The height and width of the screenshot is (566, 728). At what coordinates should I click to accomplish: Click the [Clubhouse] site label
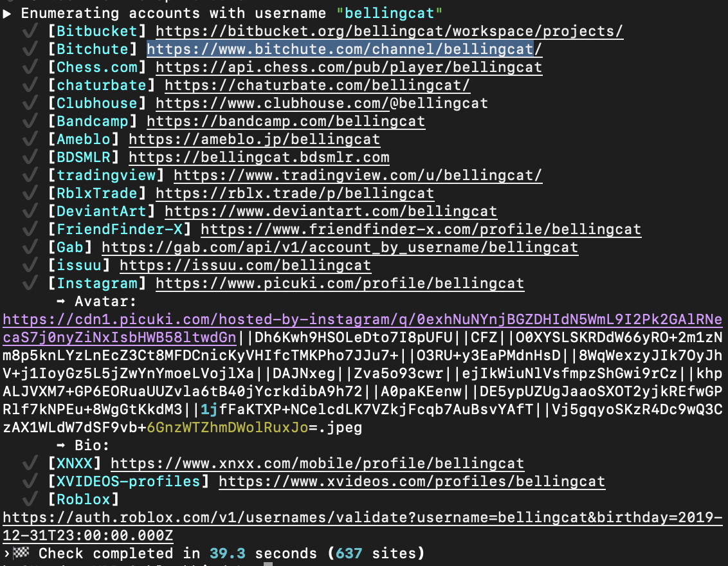[97, 103]
